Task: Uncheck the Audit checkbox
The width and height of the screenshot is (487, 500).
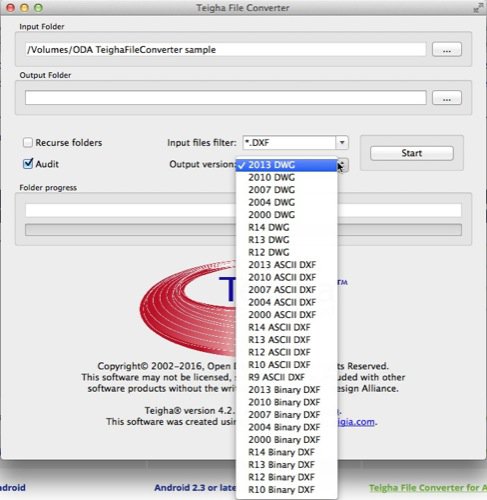Action: [28, 164]
